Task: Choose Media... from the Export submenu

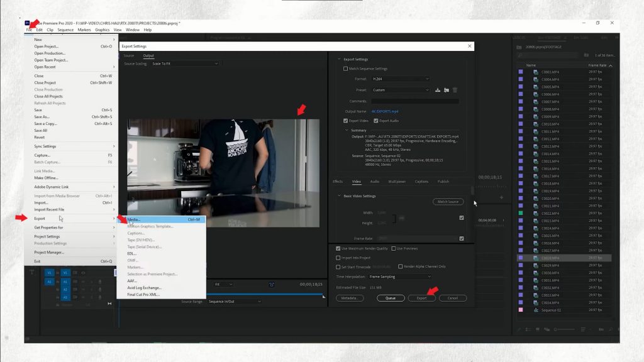Action: click(162, 219)
